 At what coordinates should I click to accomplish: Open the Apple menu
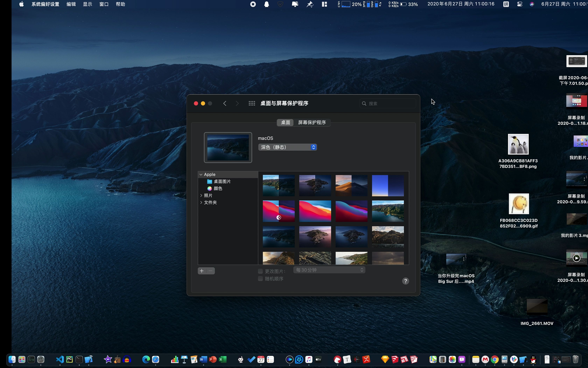[21, 4]
